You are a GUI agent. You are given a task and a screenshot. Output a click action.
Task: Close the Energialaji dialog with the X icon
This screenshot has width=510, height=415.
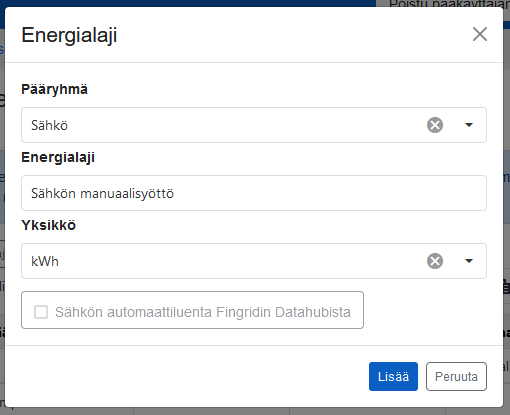click(480, 34)
